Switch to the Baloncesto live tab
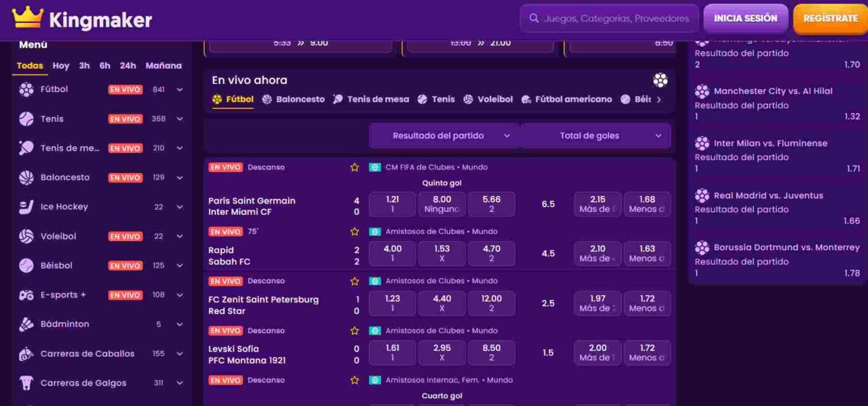Viewport: 868px width, 406px height. pos(294,99)
